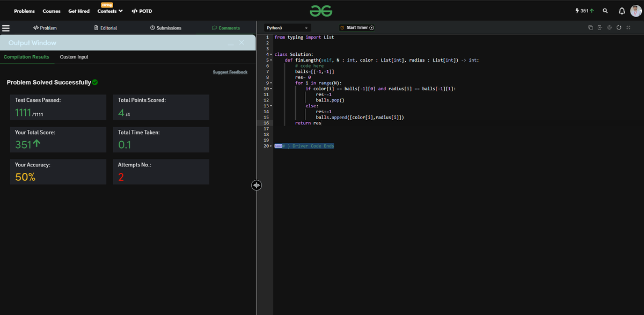The width and height of the screenshot is (644, 315).
Task: Collapse the if block fold at line 10
Action: (272, 89)
